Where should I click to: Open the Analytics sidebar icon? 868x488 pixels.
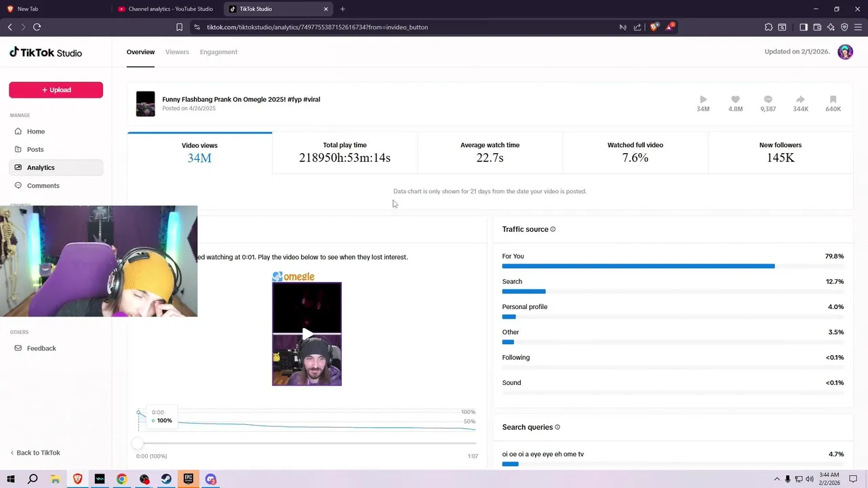point(18,167)
